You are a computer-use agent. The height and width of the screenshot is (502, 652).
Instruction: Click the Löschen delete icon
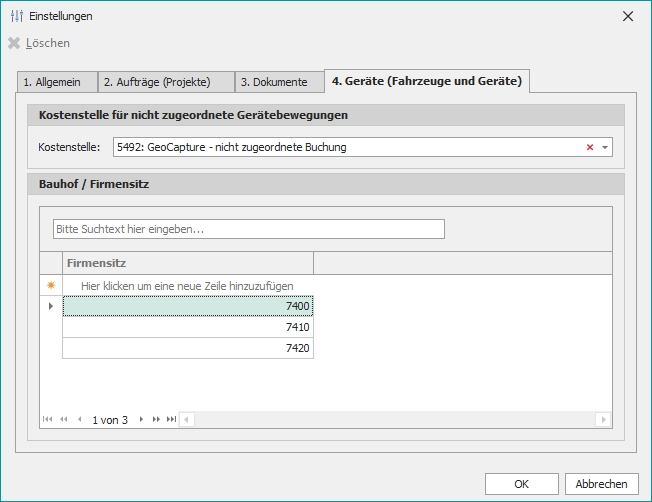click(14, 43)
